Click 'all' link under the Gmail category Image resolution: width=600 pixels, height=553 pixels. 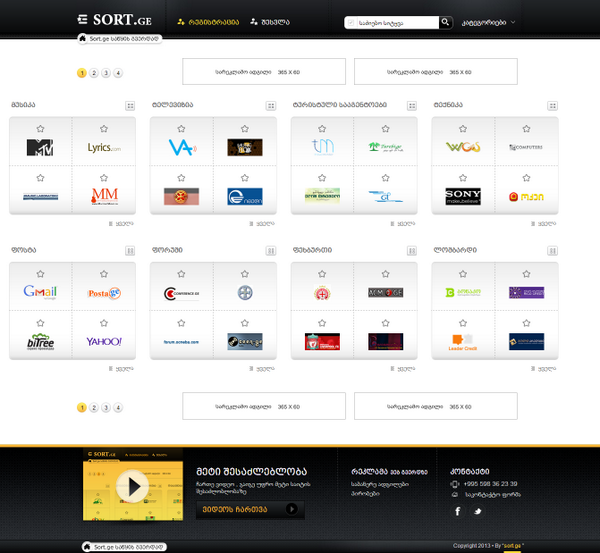click(x=121, y=369)
